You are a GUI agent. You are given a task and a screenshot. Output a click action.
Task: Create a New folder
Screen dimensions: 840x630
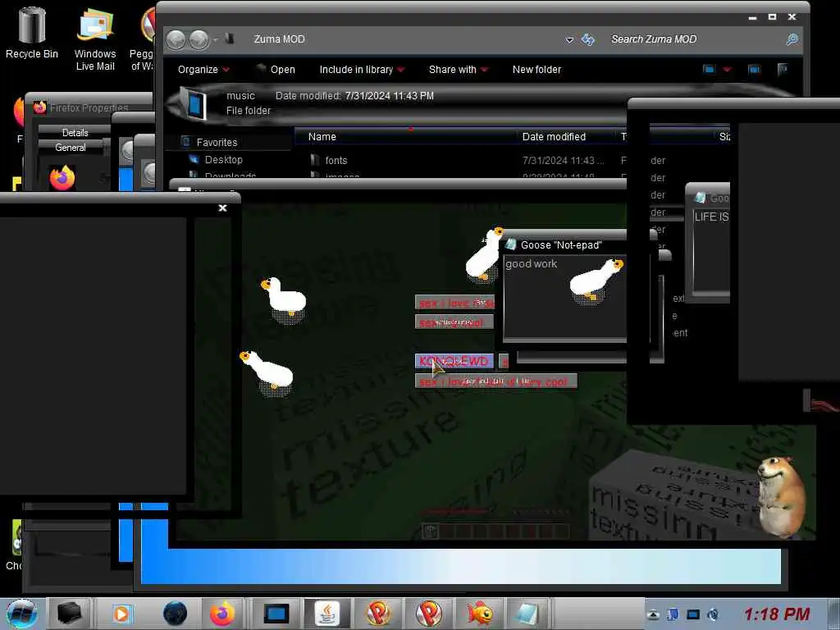[x=536, y=70]
